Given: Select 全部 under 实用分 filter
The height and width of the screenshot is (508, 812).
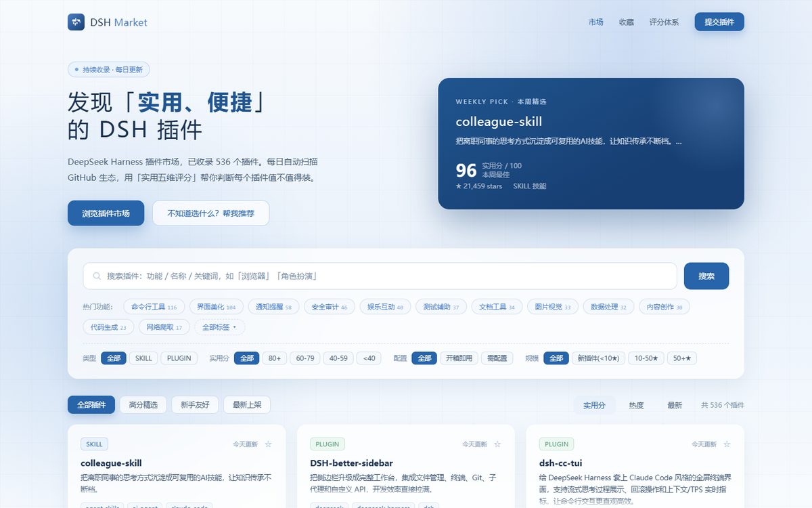Looking at the screenshot, I should pos(247,358).
